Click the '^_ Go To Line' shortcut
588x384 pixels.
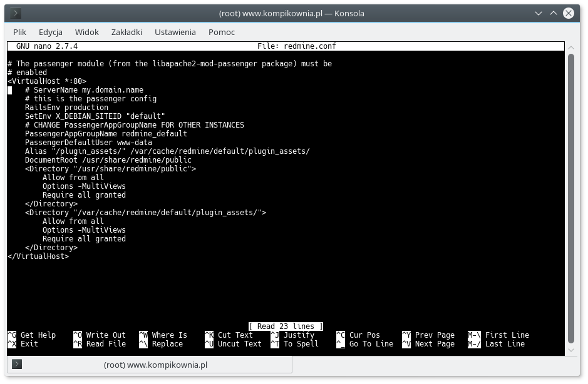tap(365, 343)
